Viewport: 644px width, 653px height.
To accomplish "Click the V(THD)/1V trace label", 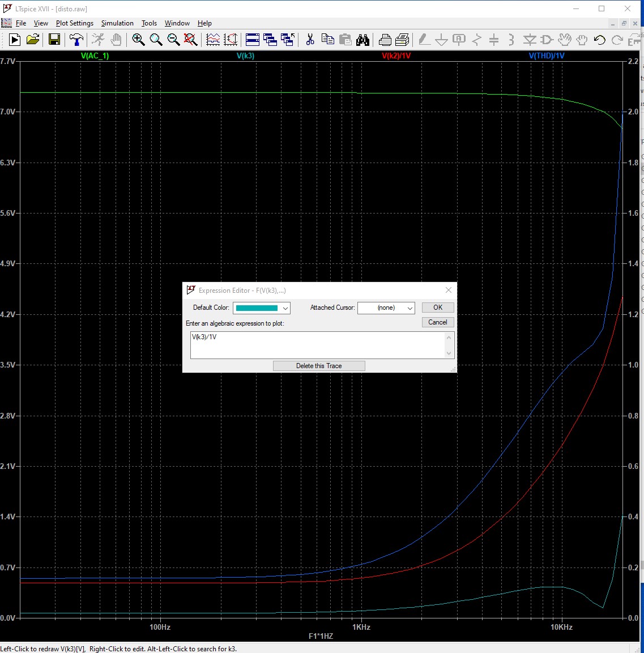I will (x=547, y=56).
